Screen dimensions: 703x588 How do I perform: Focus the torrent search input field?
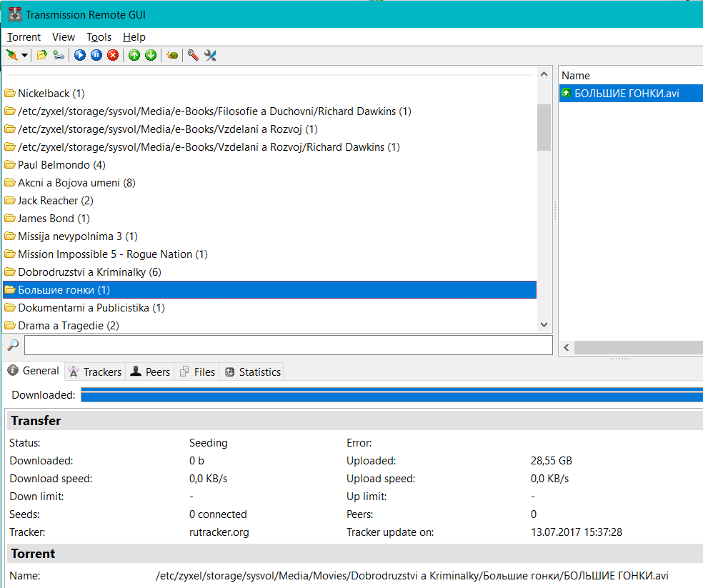289,345
